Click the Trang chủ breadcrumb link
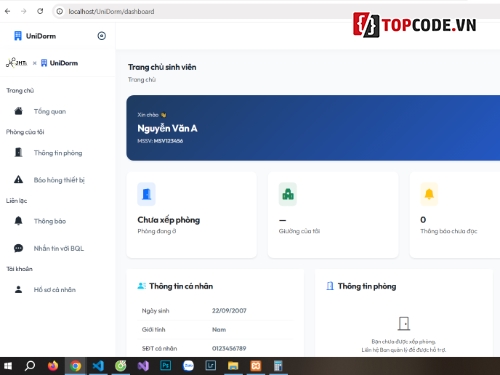Image resolution: width=500 pixels, height=375 pixels. coord(142,80)
